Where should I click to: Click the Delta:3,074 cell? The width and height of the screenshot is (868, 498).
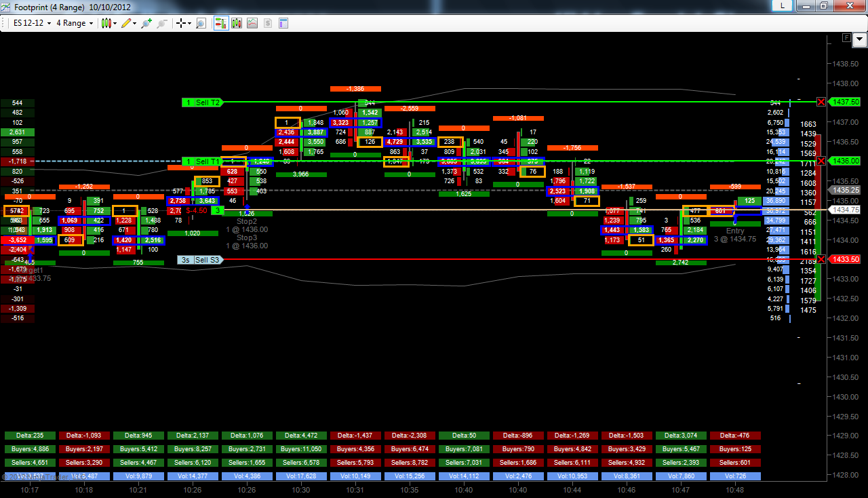pyautogui.click(x=681, y=436)
